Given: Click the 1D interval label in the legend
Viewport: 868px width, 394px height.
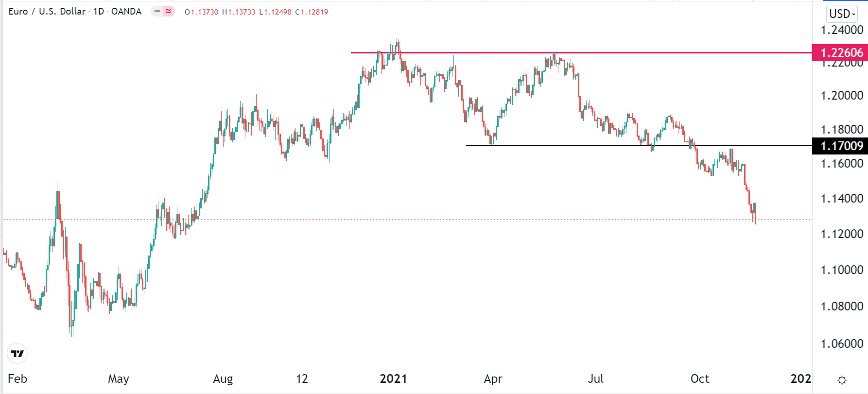Looking at the screenshot, I should tap(99, 11).
